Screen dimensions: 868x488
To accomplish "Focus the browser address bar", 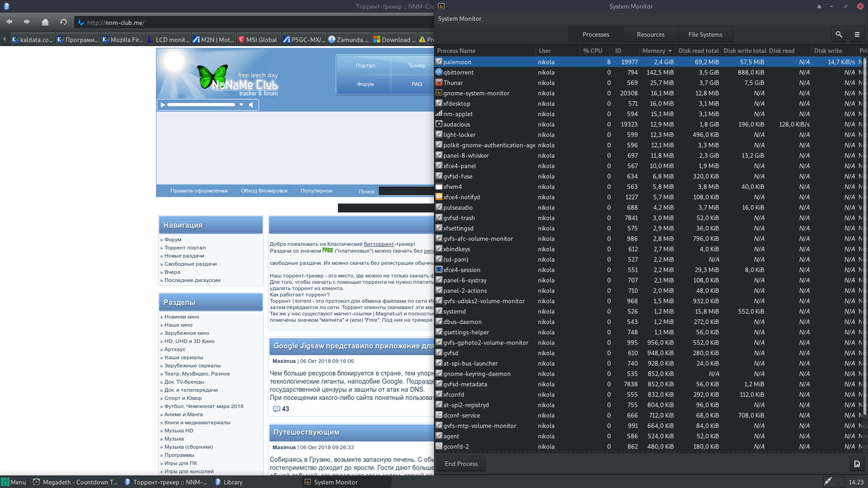I will 254,22.
